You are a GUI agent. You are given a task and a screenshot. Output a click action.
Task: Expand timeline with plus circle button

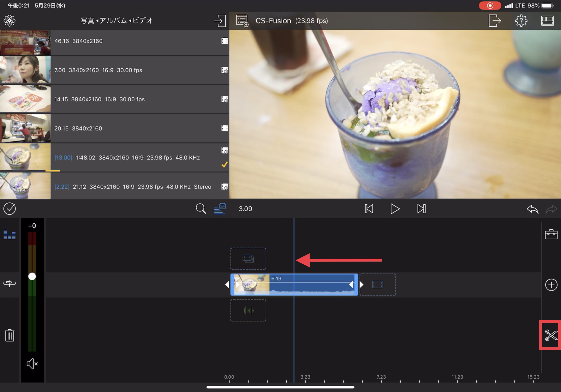(551, 285)
